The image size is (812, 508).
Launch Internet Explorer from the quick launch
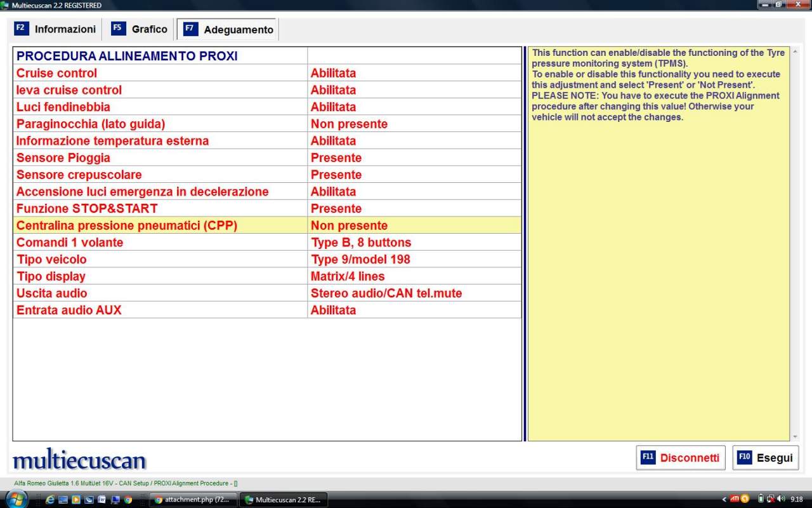coord(49,500)
